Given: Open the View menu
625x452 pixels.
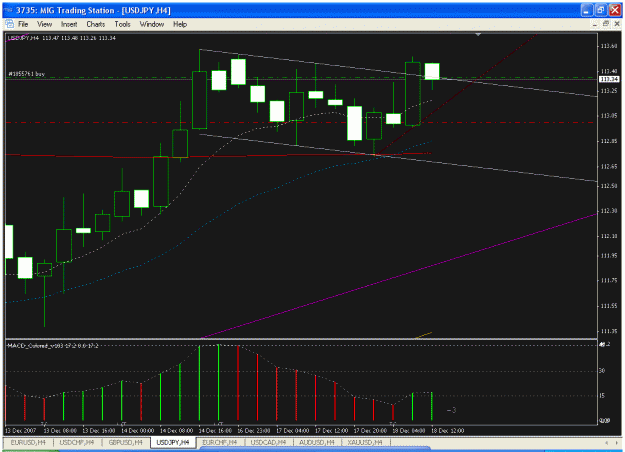Looking at the screenshot, I should (x=45, y=24).
